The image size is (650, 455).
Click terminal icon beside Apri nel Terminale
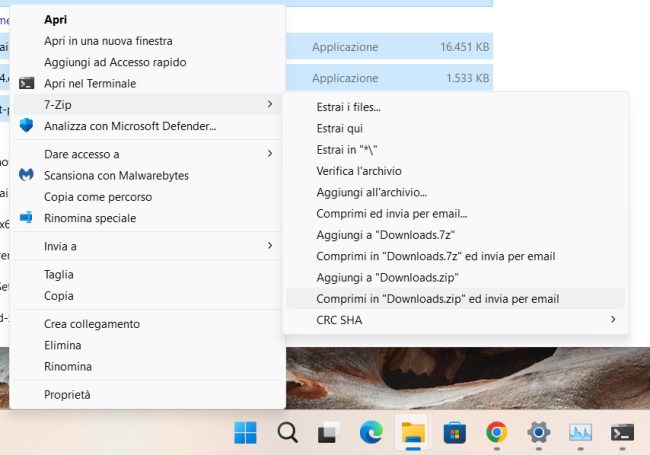coord(27,83)
